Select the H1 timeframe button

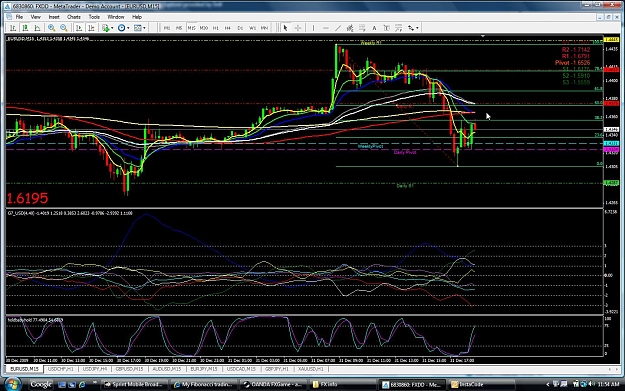click(x=216, y=28)
